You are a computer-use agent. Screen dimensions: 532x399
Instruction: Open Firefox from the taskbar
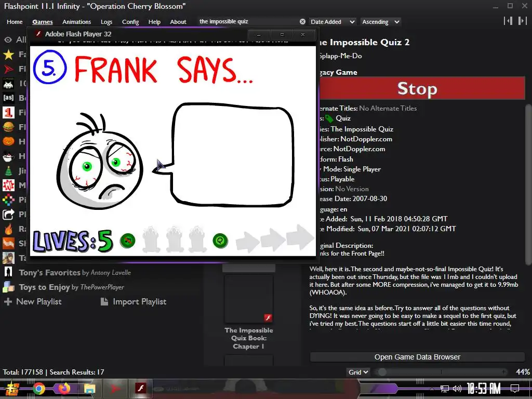click(64, 389)
